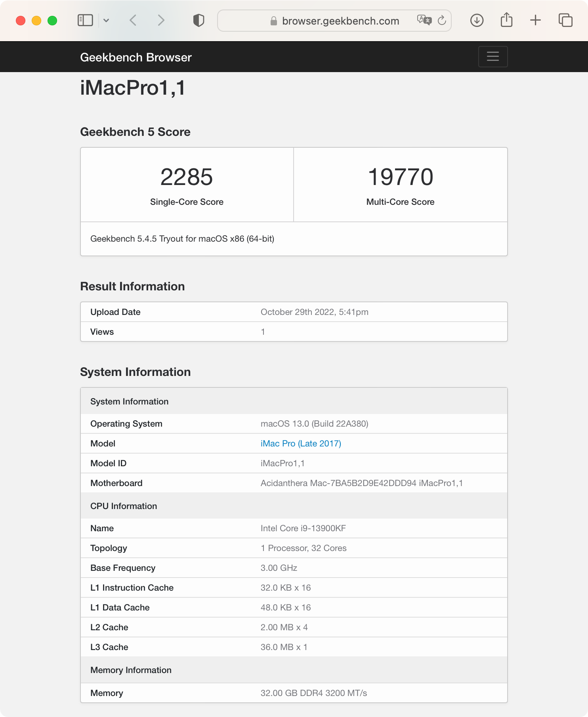The image size is (588, 717).
Task: Minimize the Safari window with yellow button
Action: pyautogui.click(x=36, y=21)
